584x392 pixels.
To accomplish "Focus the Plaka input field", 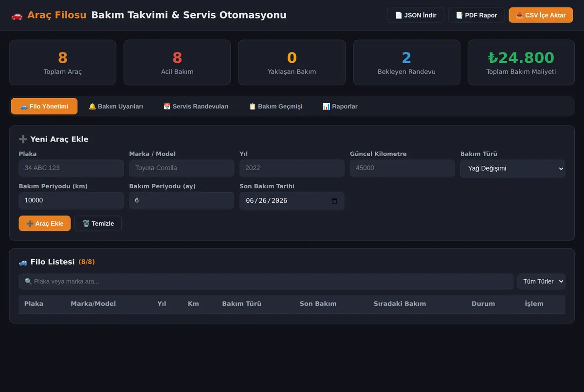I will click(x=72, y=168).
